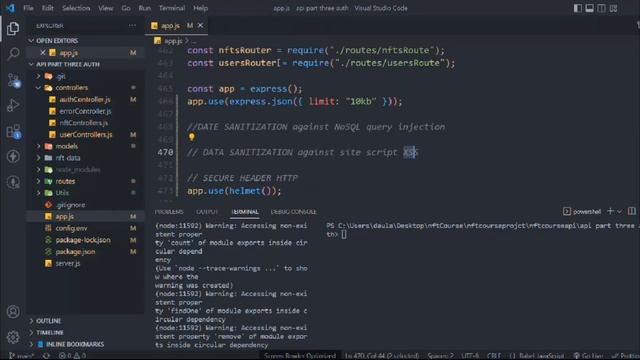
Task: Open the Source Control view
Action: pos(13,80)
